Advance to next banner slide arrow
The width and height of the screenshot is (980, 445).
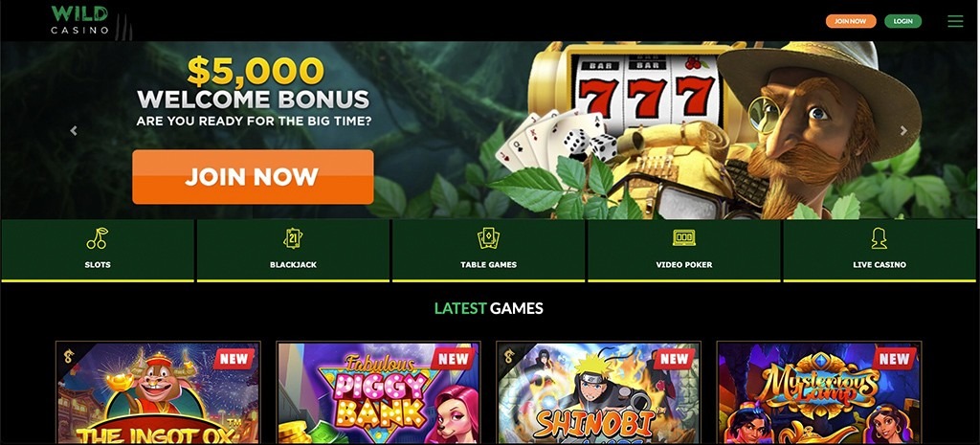[x=903, y=130]
